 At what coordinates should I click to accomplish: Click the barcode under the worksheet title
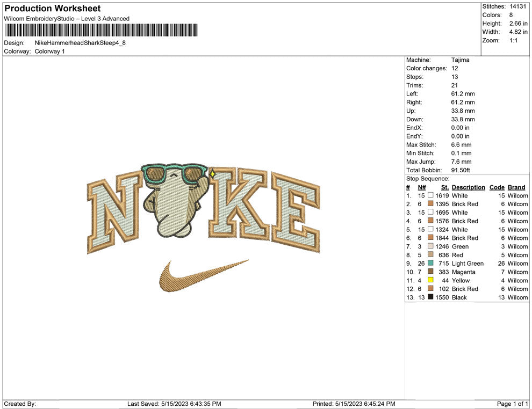click(x=100, y=30)
